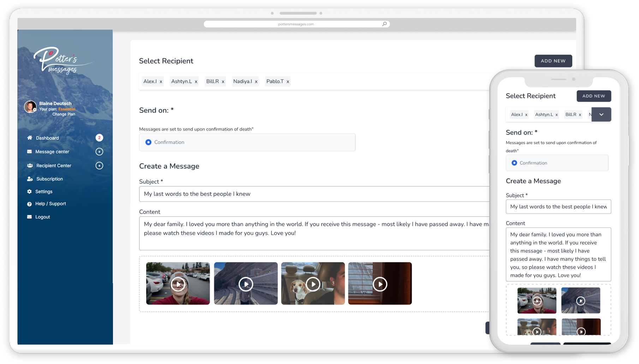
Task: Open the Recipient Center menu item
Action: tap(53, 166)
